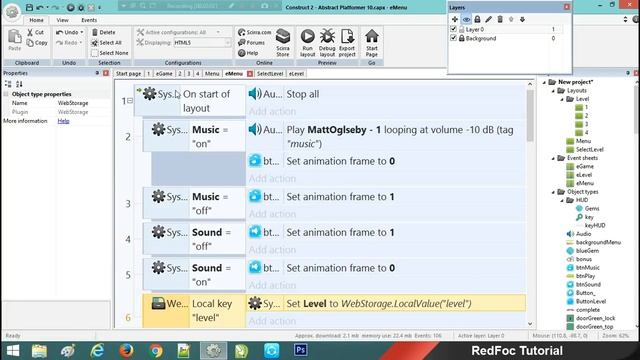Click the delete trash icon in Layers toolbar
This screenshot has width=640, height=360.
coord(500,19)
